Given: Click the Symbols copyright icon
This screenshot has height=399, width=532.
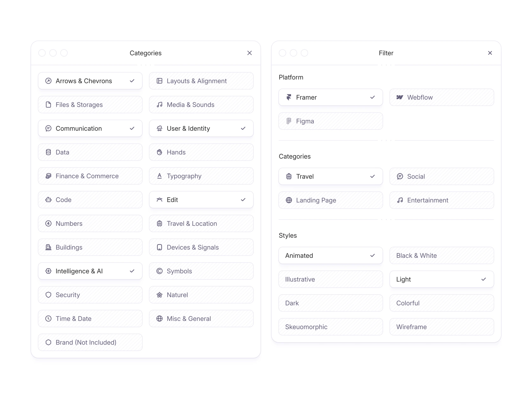Looking at the screenshot, I should (160, 271).
